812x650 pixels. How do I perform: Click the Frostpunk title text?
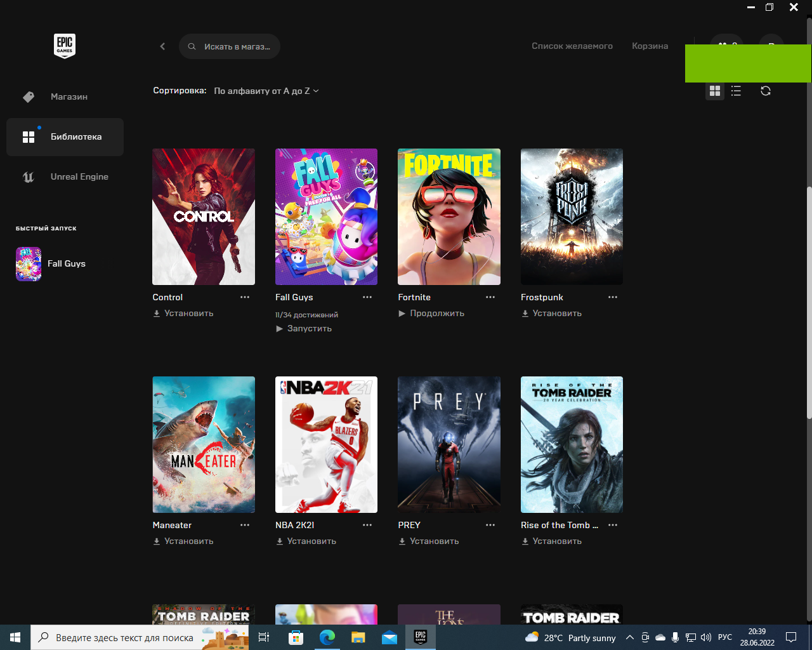click(x=542, y=297)
